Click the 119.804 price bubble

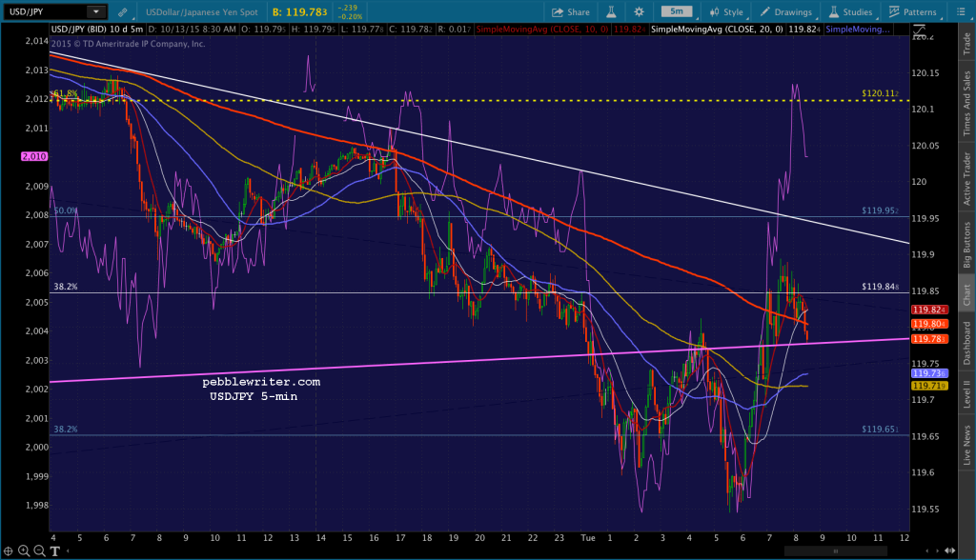click(x=929, y=324)
